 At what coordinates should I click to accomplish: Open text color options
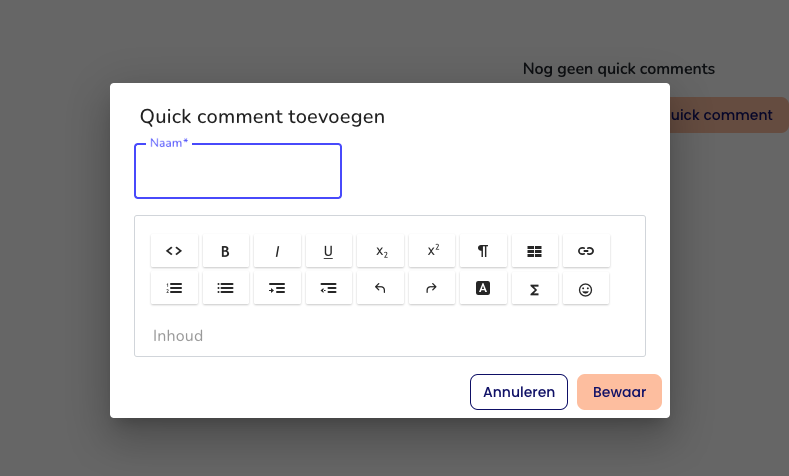pyautogui.click(x=483, y=288)
